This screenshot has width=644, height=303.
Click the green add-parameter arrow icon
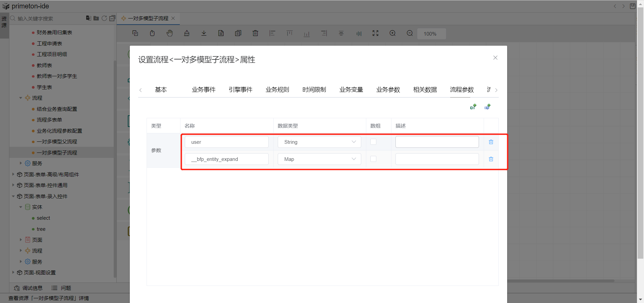[473, 107]
